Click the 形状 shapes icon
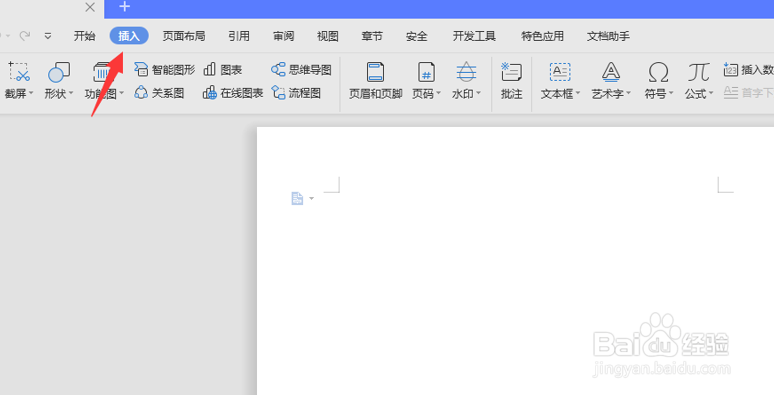The image size is (774, 395). tap(59, 72)
